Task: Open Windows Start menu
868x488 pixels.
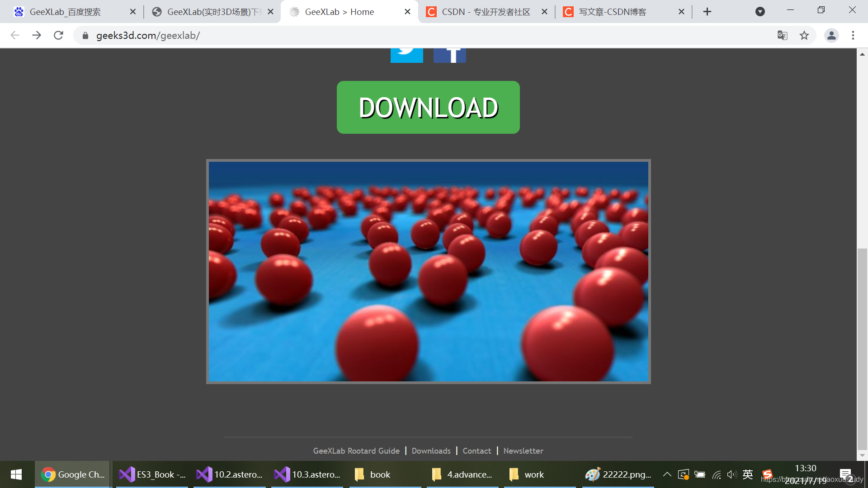Action: coord(16,474)
